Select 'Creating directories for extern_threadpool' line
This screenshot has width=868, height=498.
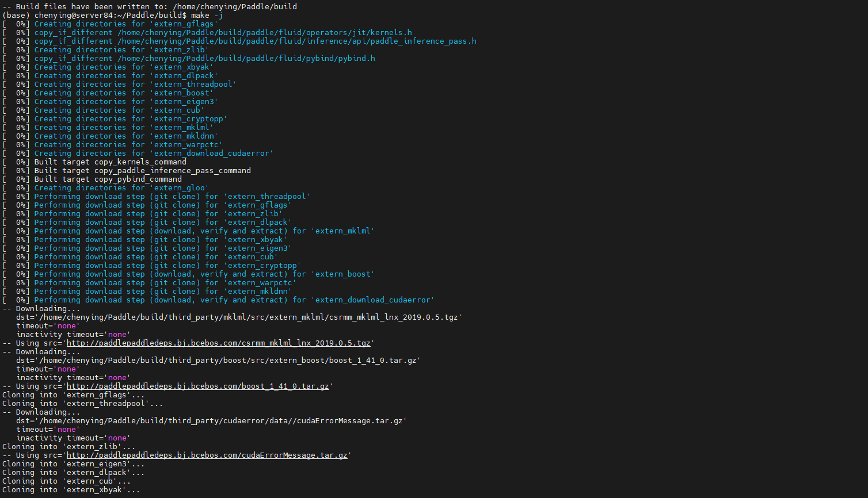(x=120, y=84)
